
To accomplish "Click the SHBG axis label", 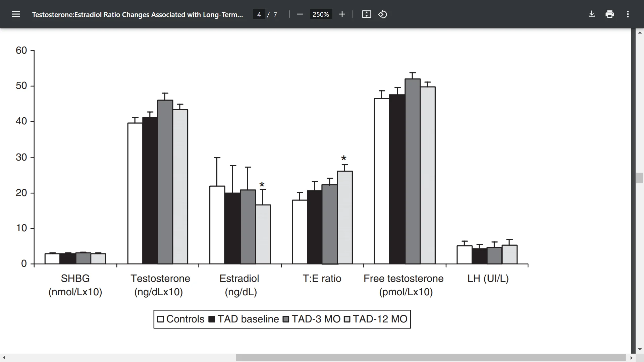I will click(x=75, y=285).
